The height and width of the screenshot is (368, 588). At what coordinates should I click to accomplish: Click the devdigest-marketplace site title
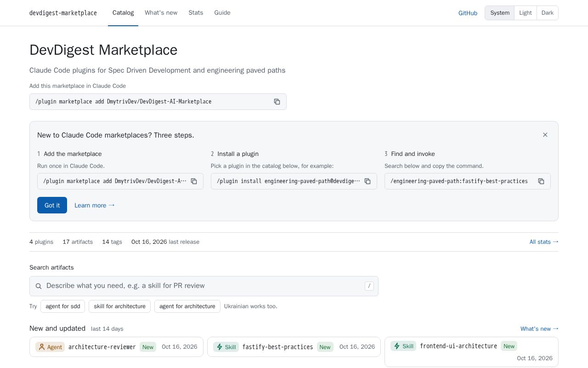(x=63, y=13)
